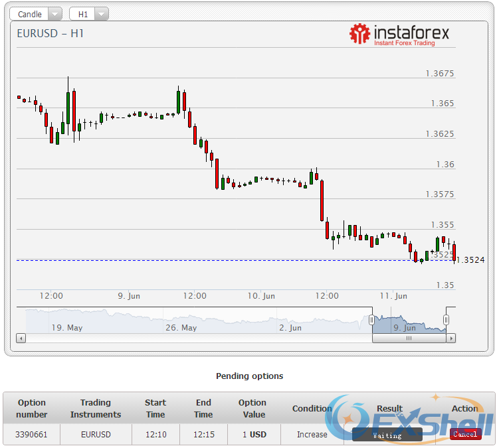The height and width of the screenshot is (448, 497).
Task: Select the Trading Instruments column header
Action: pos(96,408)
